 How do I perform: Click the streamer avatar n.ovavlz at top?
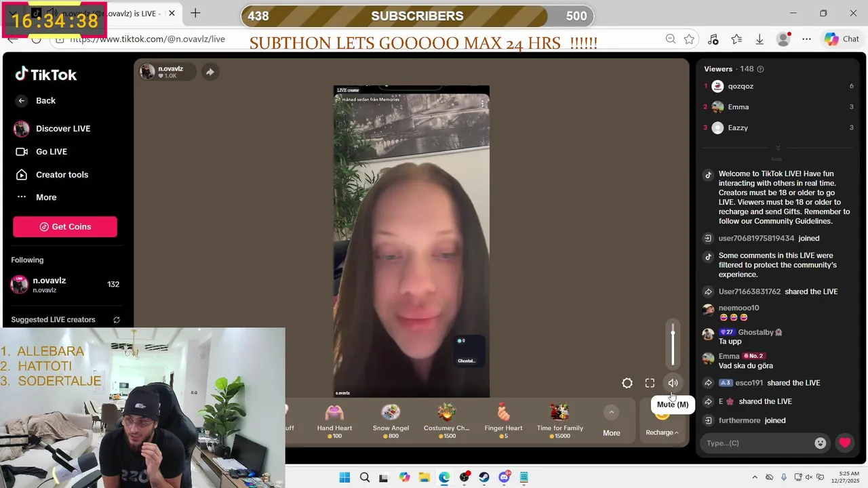147,72
